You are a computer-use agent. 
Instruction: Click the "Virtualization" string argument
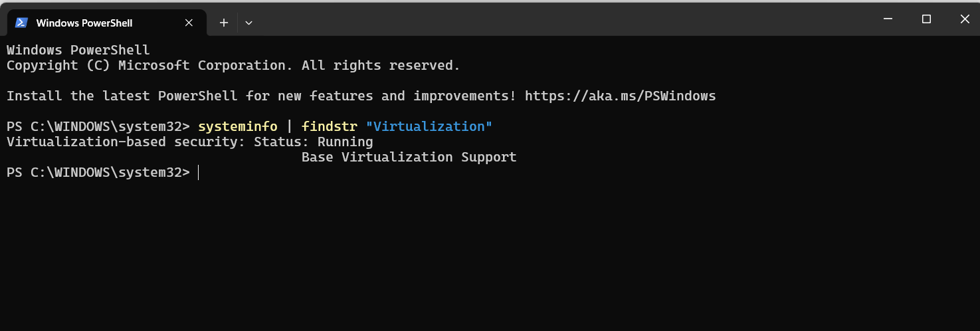click(429, 126)
